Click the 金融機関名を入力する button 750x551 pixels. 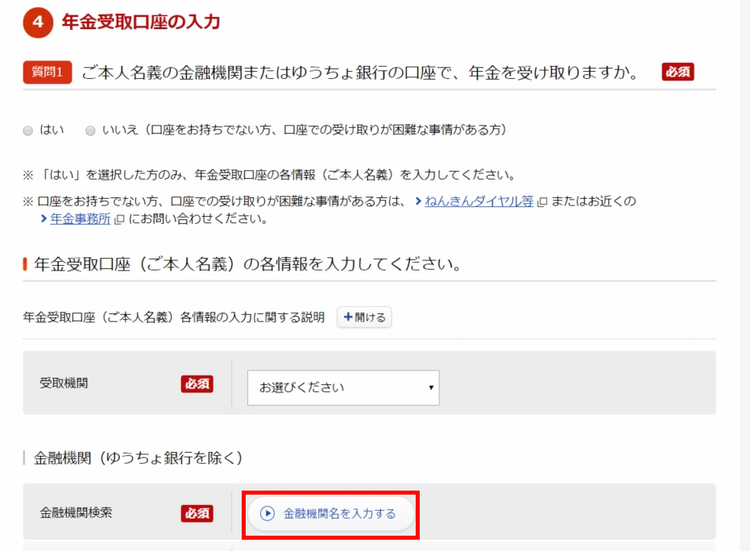click(x=331, y=514)
